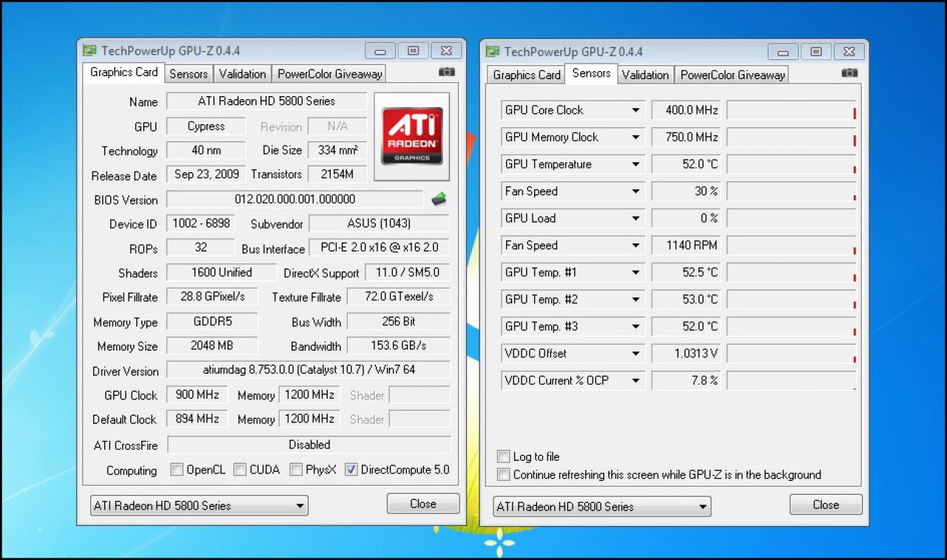Click the Default Clock value 894 MHz
Image resolution: width=947 pixels, height=560 pixels.
[x=197, y=419]
